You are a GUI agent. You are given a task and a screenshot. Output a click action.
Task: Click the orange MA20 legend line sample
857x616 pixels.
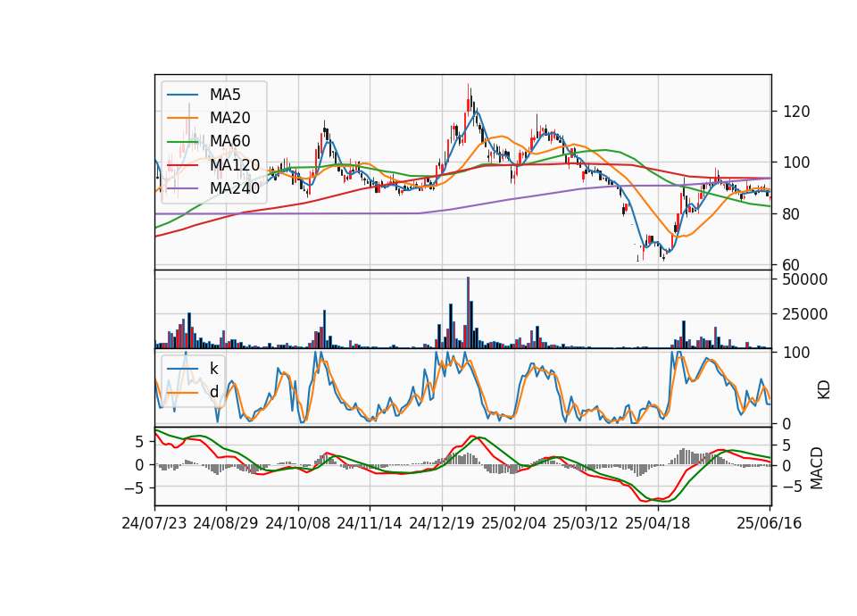(182, 118)
